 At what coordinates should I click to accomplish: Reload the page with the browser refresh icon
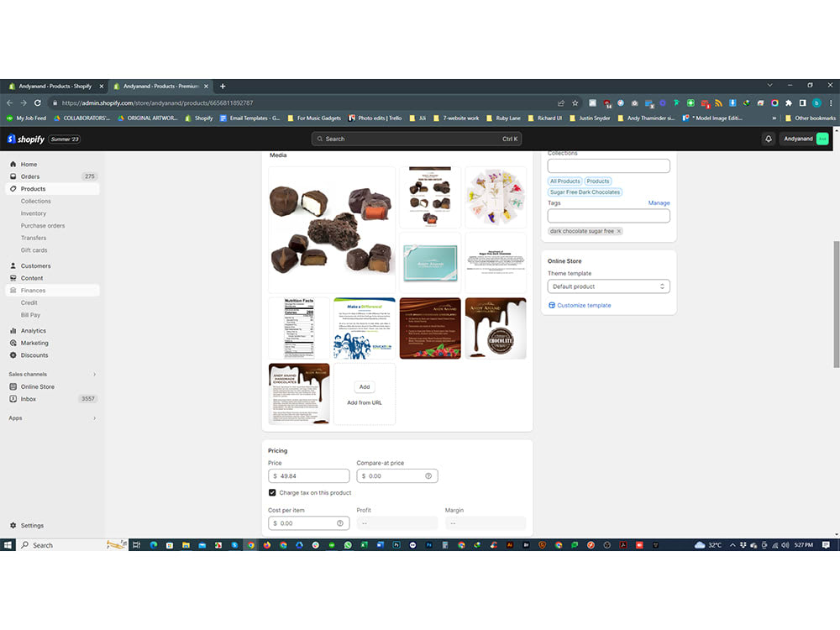[x=38, y=102]
